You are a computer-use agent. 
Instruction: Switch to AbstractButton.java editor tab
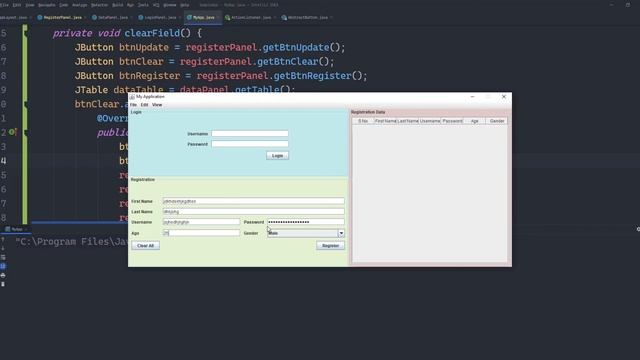click(307, 18)
